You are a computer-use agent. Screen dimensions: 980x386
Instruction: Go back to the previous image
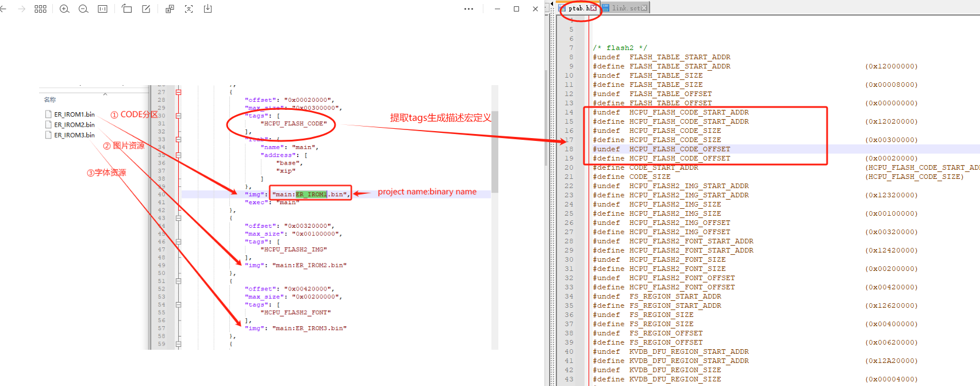tap(3, 9)
